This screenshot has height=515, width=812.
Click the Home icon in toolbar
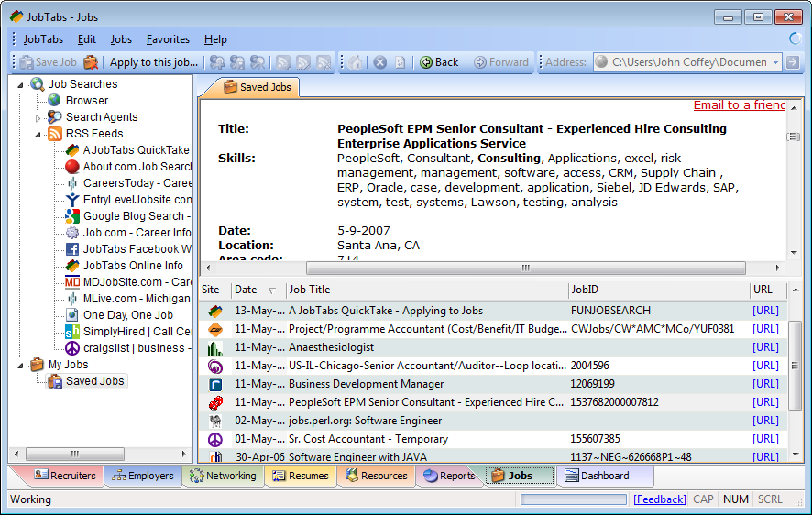point(356,62)
